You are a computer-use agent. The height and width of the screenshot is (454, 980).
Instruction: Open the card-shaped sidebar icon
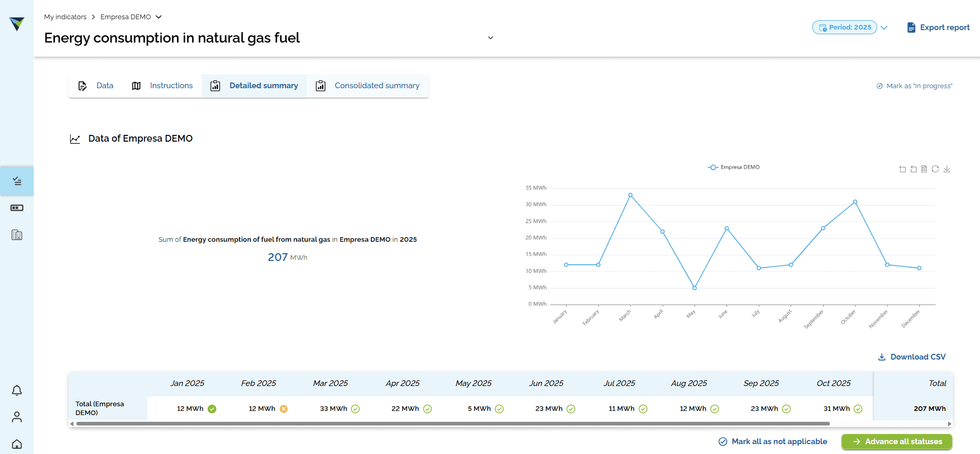point(17,208)
